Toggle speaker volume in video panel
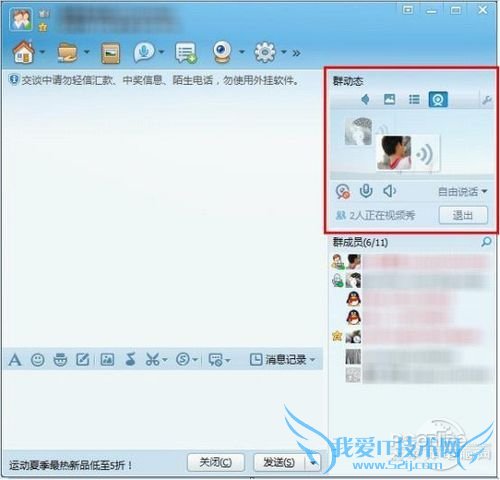The height and width of the screenshot is (480, 500). [389, 191]
